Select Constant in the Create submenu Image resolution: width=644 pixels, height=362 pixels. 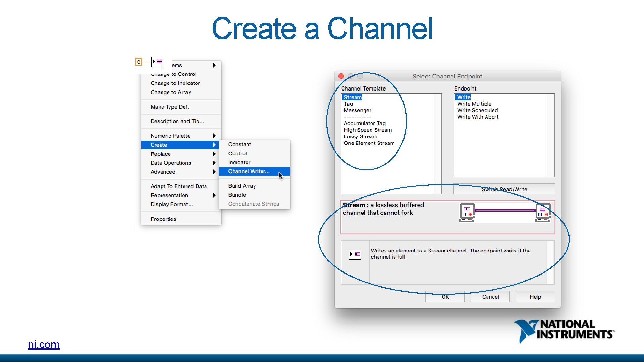point(239,144)
